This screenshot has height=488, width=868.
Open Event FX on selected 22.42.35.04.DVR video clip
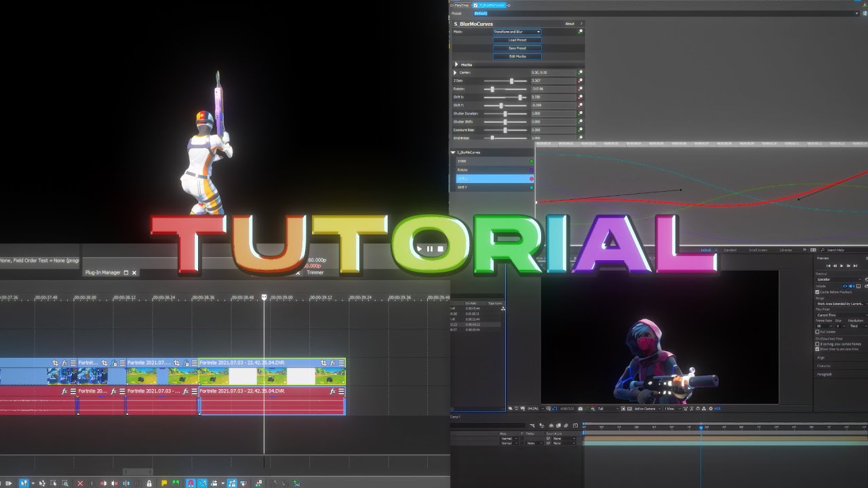[333, 363]
